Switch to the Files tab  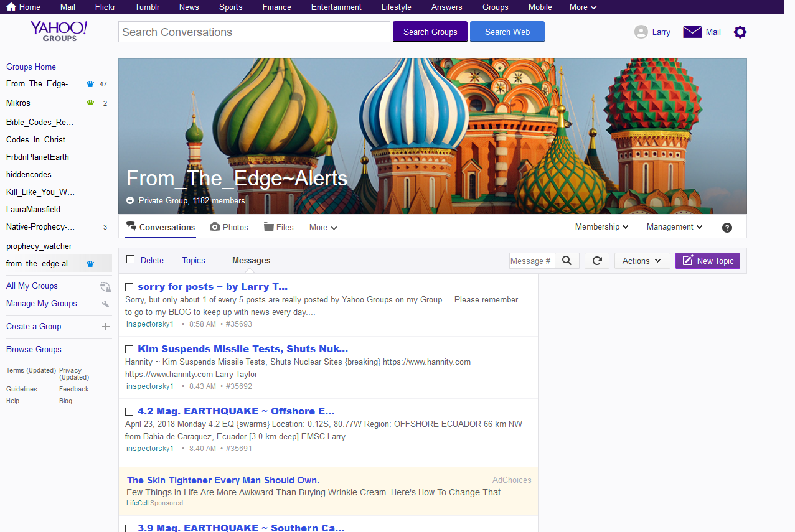coord(278,228)
